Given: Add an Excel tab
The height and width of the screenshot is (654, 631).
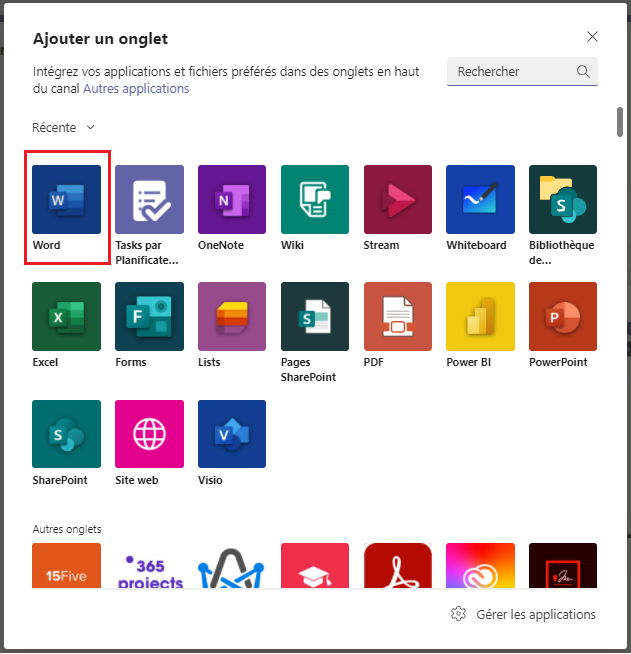Looking at the screenshot, I should click(x=66, y=316).
